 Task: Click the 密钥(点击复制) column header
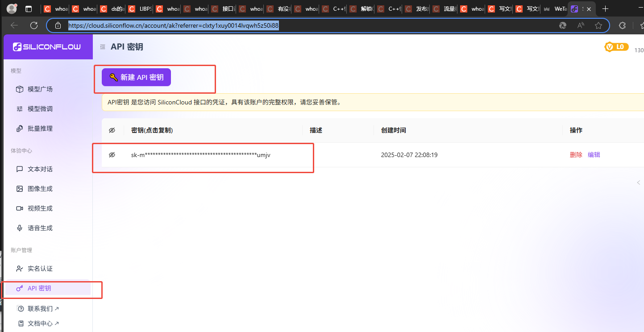tap(152, 130)
